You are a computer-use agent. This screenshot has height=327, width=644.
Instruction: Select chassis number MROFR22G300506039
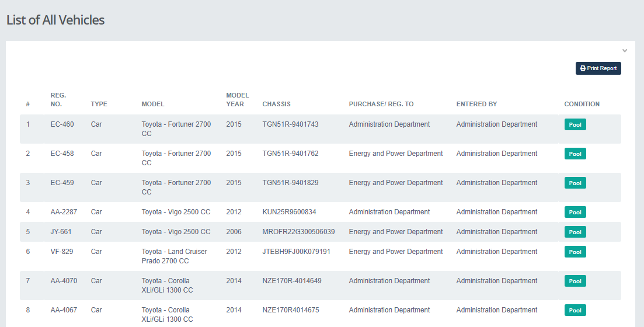298,232
